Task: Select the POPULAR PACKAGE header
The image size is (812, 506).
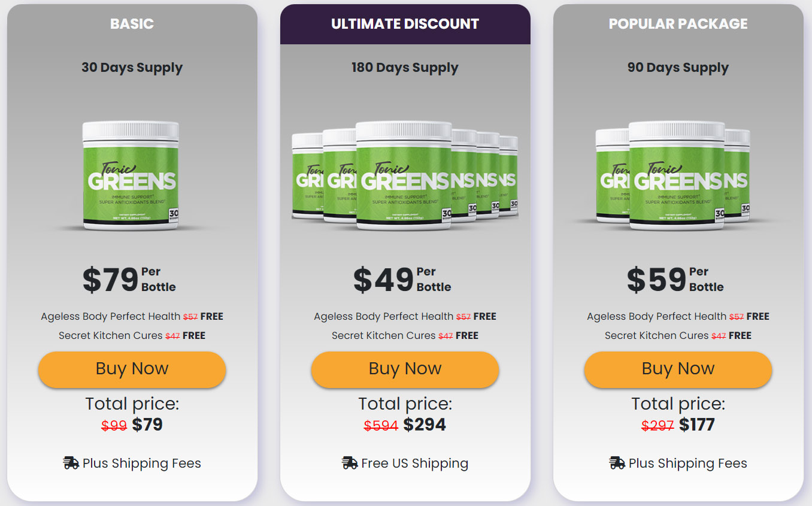Action: (x=678, y=24)
